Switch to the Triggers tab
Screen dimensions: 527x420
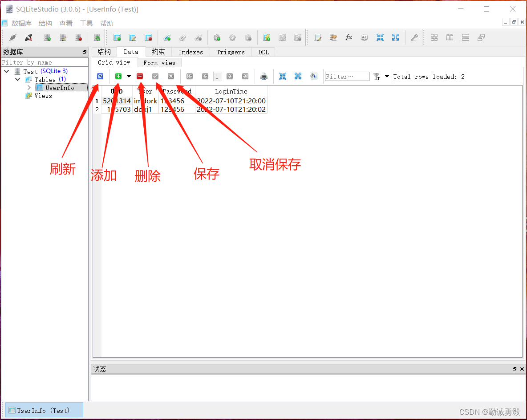231,52
